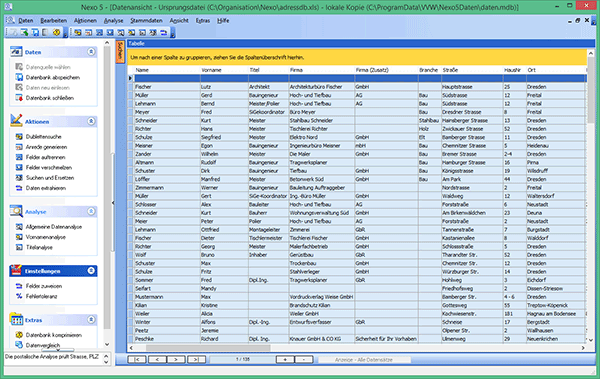Select the cell 'Treptow-Köpenick'
Viewport: 600px width, 379px height.
[x=556, y=305]
